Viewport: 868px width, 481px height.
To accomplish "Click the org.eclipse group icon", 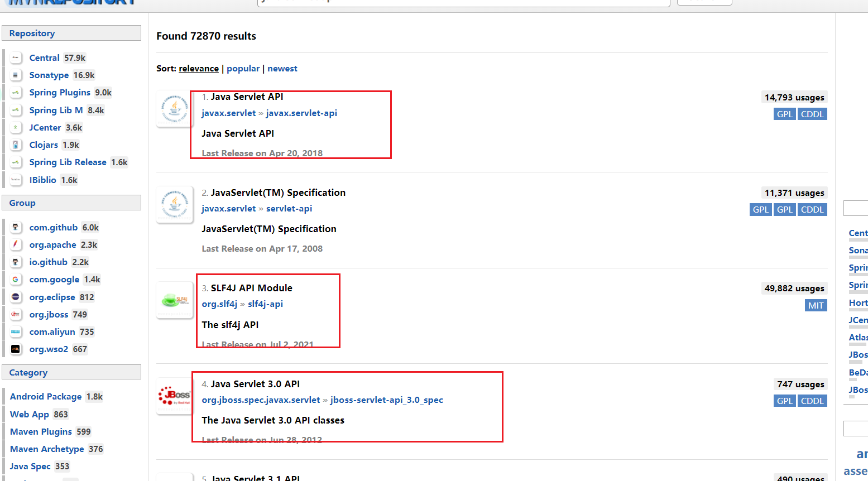I will coord(16,297).
